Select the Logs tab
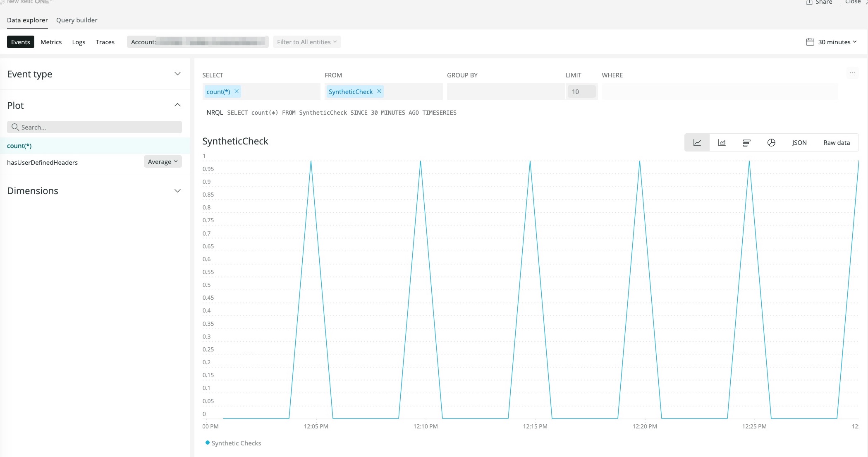868x457 pixels. [x=79, y=42]
